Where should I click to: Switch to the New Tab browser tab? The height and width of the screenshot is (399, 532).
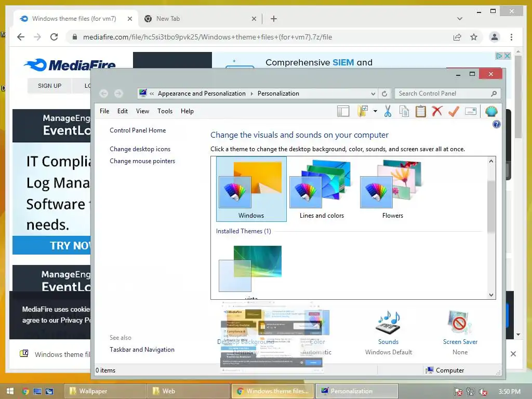[200, 19]
